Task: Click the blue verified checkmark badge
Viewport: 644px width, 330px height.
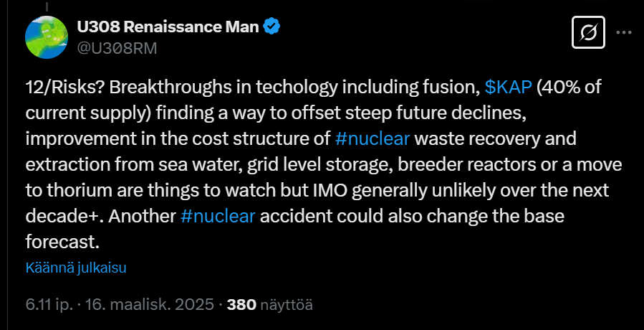Action: click(271, 27)
